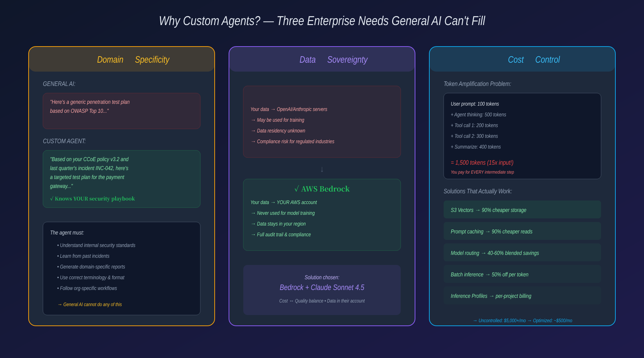The height and width of the screenshot is (358, 644).
Task: Click 'Agent thinking: 500 tokens' line
Action: pos(478,115)
